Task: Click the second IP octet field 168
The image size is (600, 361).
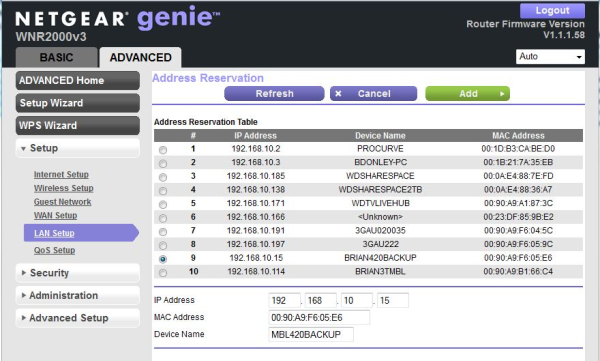Action: [321, 301]
